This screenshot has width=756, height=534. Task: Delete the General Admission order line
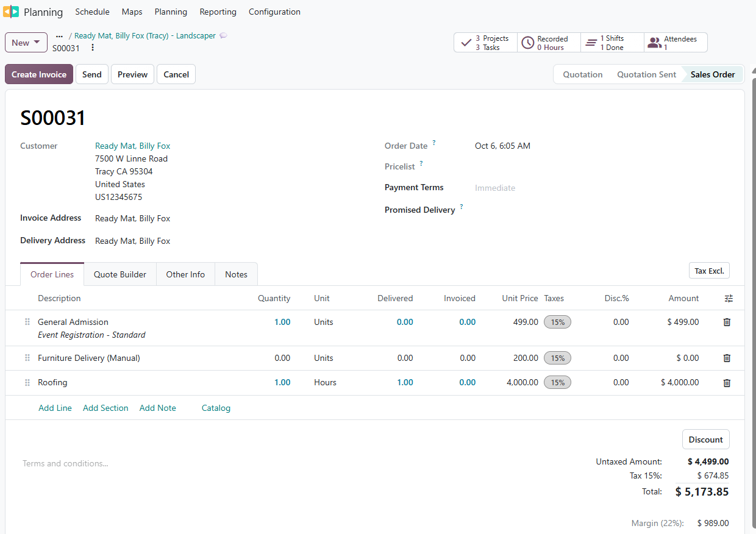pyautogui.click(x=727, y=322)
